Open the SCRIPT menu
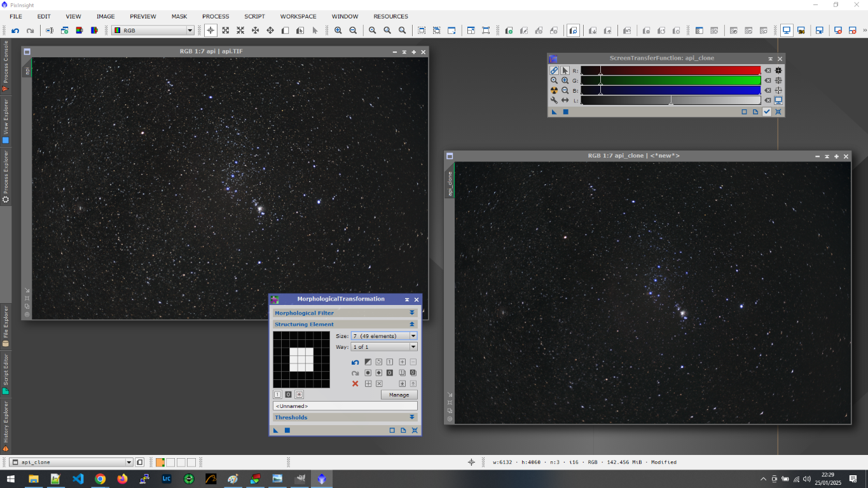Viewport: 868px width, 488px height. [254, 16]
